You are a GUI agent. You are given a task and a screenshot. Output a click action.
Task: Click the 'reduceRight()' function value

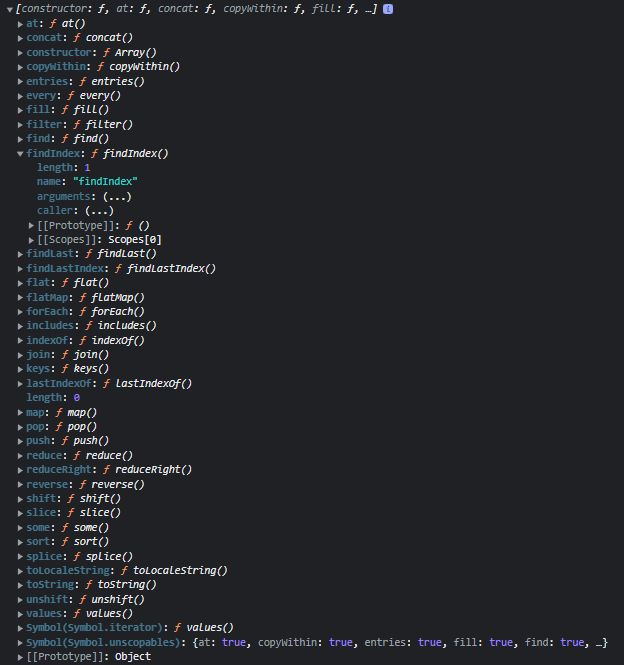tap(154, 469)
